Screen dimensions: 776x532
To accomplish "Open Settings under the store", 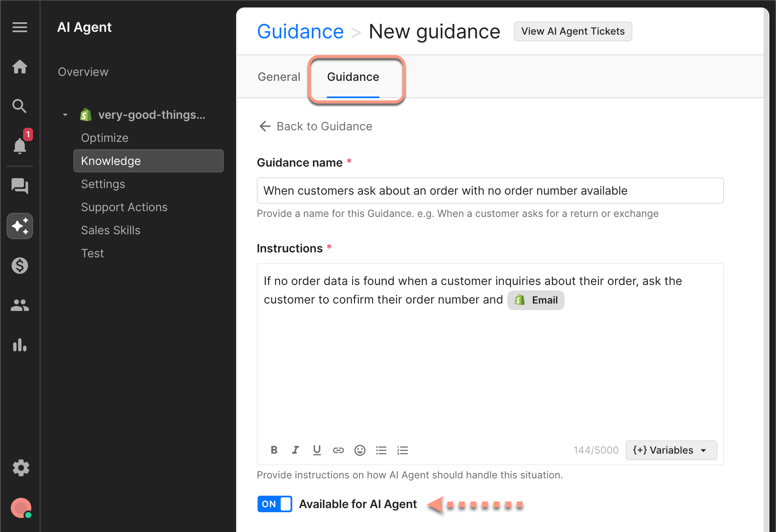I will click(x=103, y=184).
